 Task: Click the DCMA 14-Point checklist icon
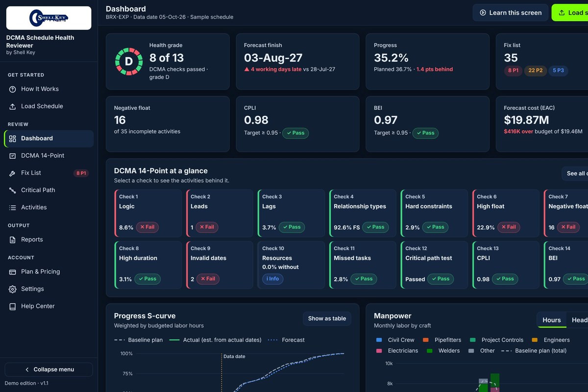coord(13,156)
